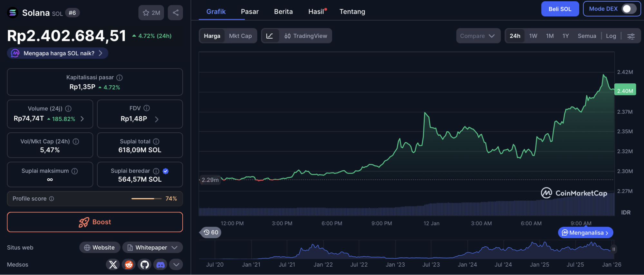Image resolution: width=644 pixels, height=275 pixels.
Task: Open the GitHub repository icon
Action: [x=145, y=265]
